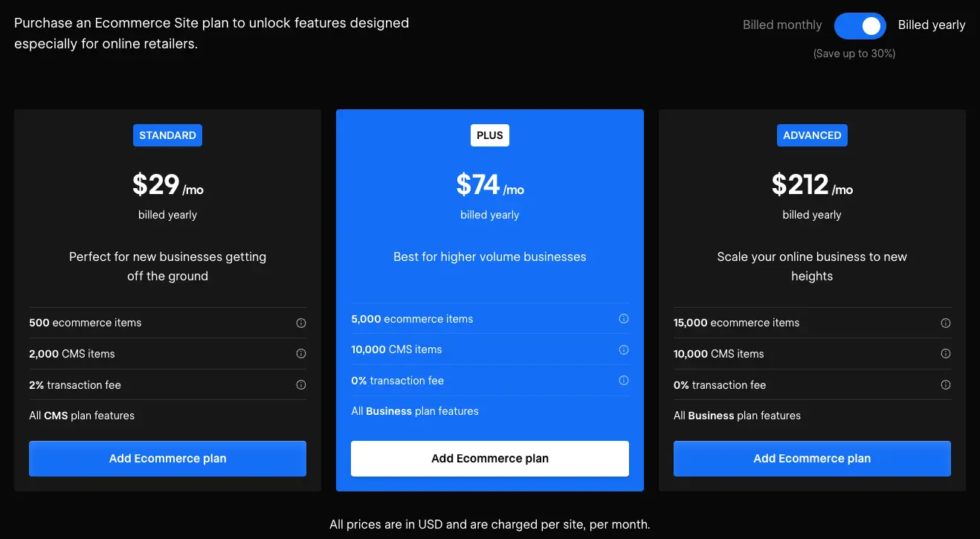The image size is (980, 539).
Task: Click the ADVANCED plan badge
Action: pos(812,135)
